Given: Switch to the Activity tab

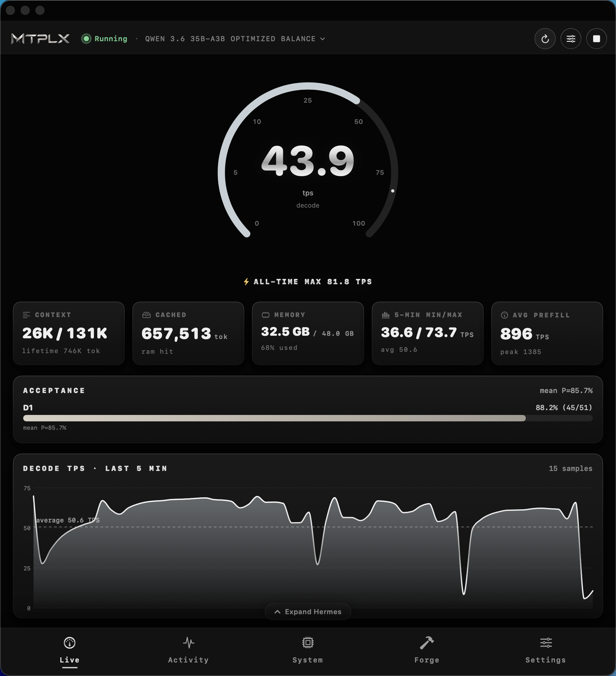Looking at the screenshot, I should point(188,650).
